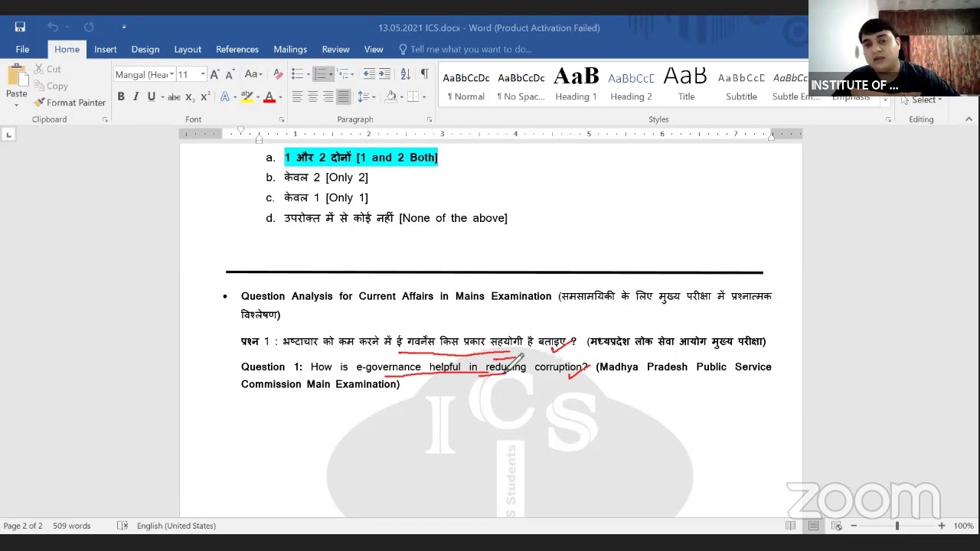This screenshot has width=980, height=551.
Task: Apply the red font color
Action: click(269, 97)
